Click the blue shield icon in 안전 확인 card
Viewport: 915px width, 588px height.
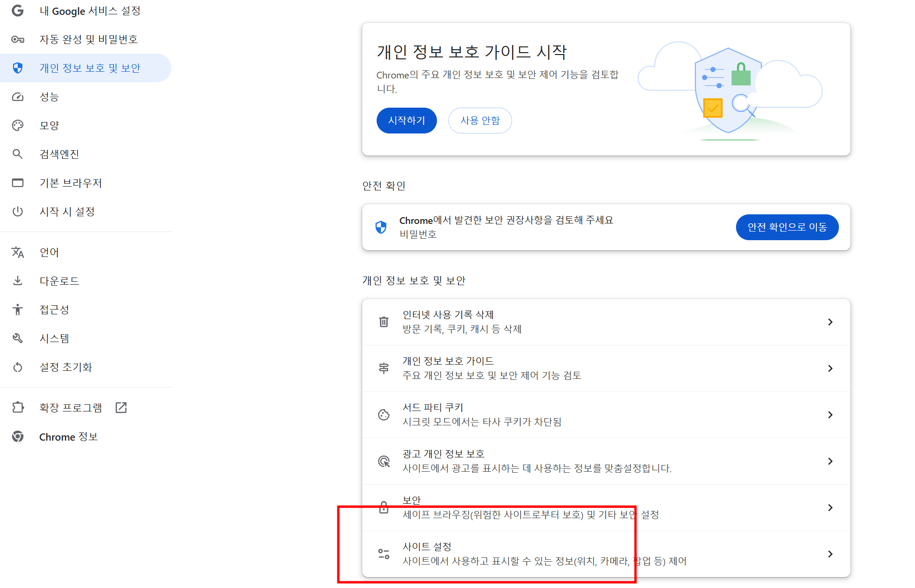381,227
